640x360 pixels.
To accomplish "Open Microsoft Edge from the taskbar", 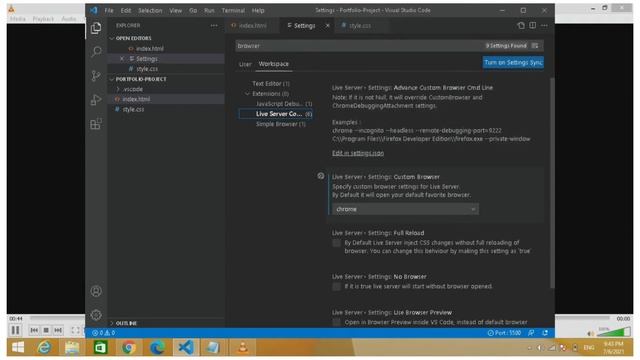I will coord(157,347).
